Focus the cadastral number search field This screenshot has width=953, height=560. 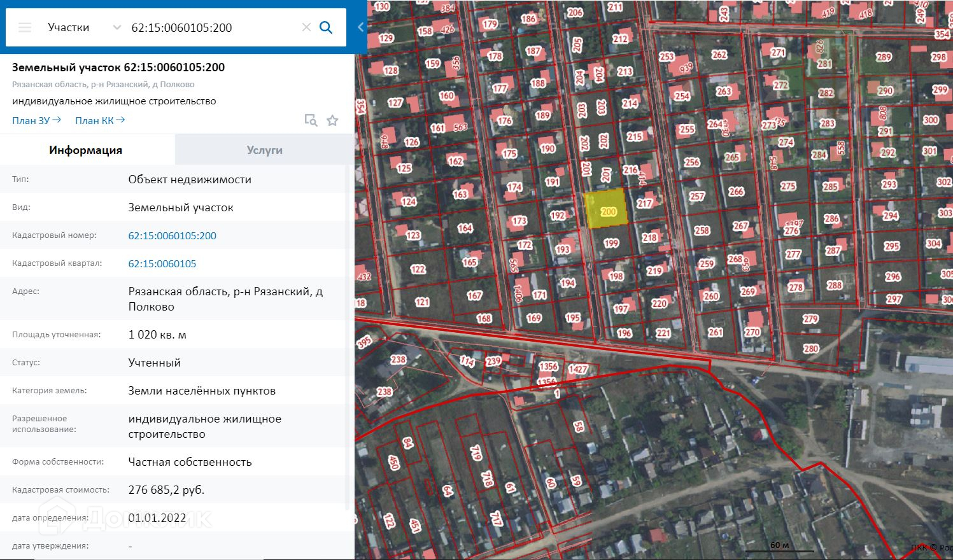click(213, 27)
